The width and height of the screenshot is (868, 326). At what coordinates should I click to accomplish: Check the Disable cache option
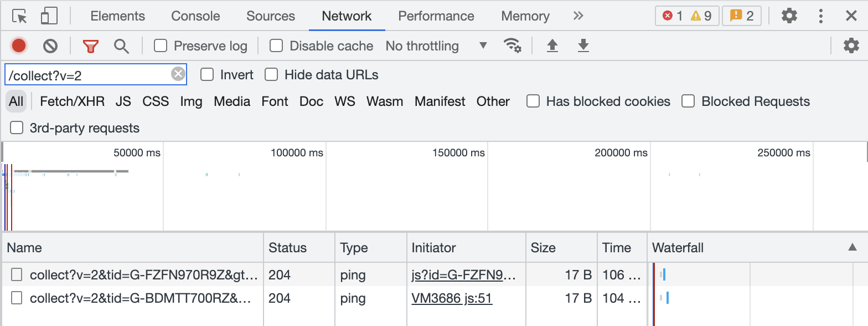pyautogui.click(x=276, y=45)
